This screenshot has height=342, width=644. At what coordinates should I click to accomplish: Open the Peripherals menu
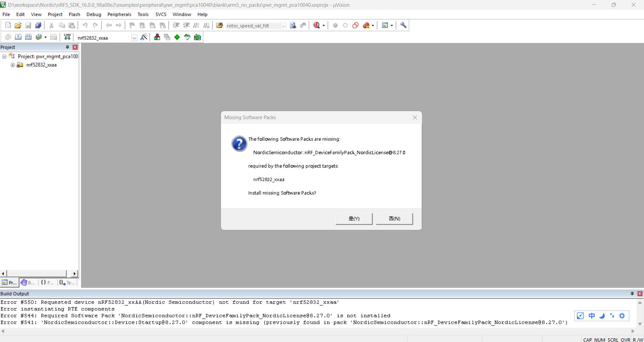click(119, 14)
